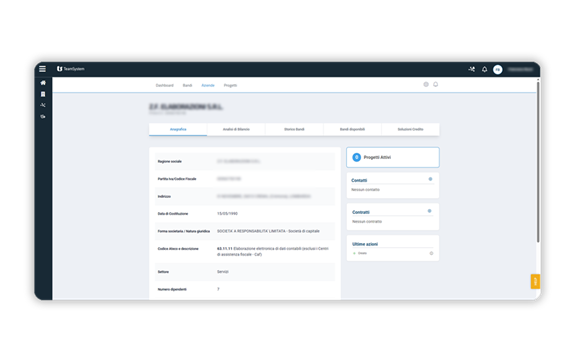Click the 'Settore' label
This screenshot has height=362, width=576.
[163, 272]
